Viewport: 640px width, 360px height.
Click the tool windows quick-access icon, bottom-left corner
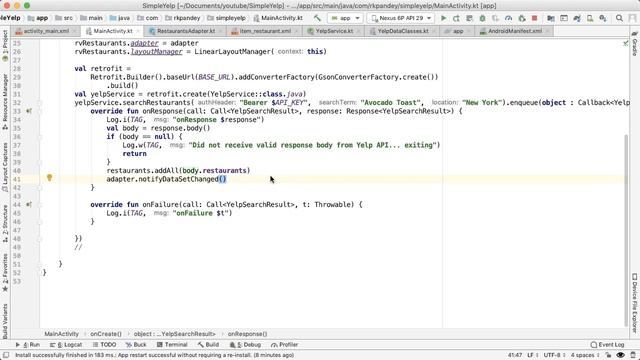[6, 355]
